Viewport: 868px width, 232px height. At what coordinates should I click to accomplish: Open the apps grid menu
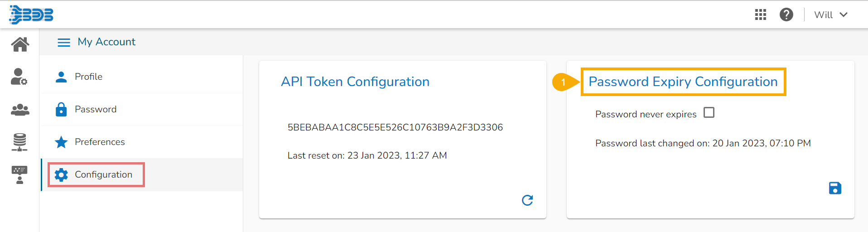(x=760, y=14)
